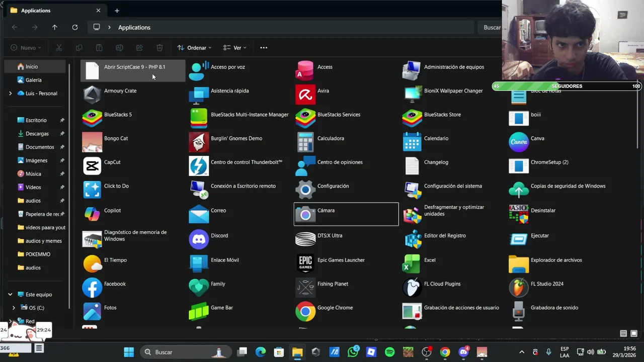Open the POKEMMO folder in sidebar
The height and width of the screenshot is (362, 644).
[38, 254]
